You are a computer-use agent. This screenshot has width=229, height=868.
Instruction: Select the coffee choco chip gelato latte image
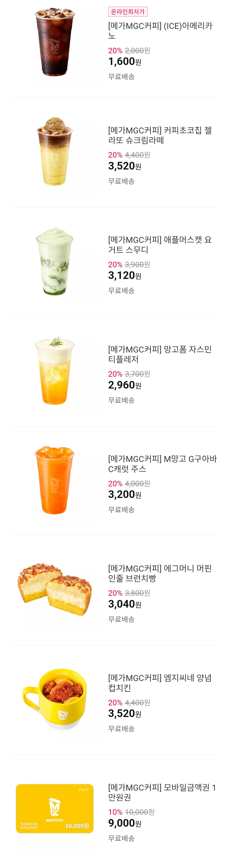click(54, 152)
